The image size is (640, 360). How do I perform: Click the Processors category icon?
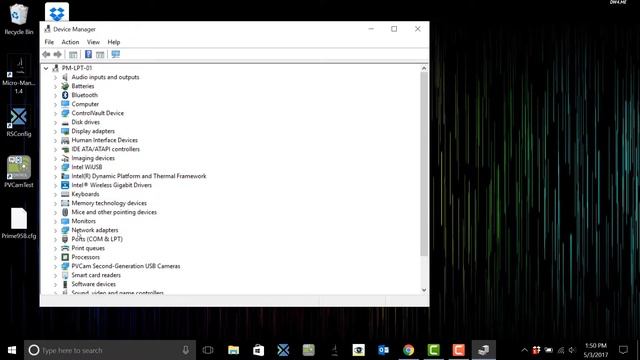pos(65,257)
